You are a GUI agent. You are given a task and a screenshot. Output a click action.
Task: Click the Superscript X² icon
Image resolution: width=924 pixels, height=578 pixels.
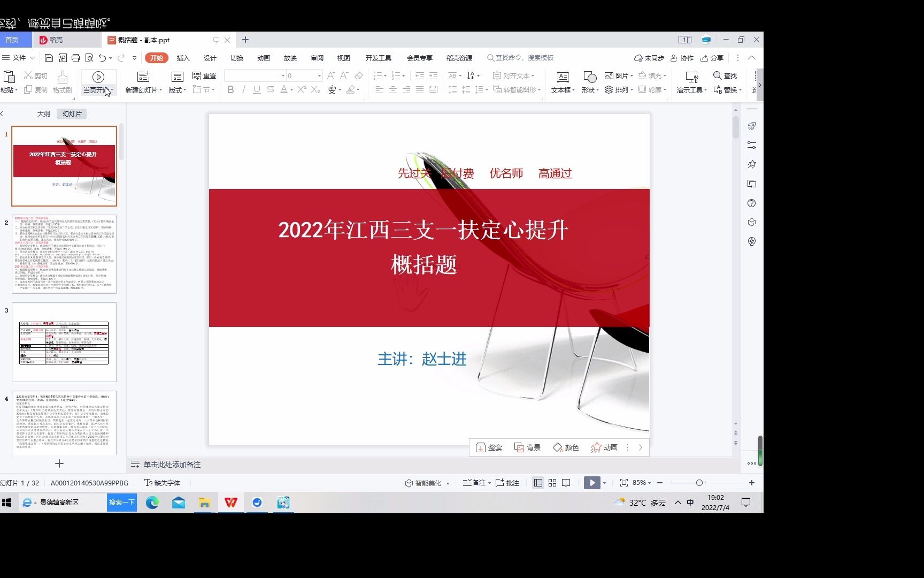[x=302, y=90]
